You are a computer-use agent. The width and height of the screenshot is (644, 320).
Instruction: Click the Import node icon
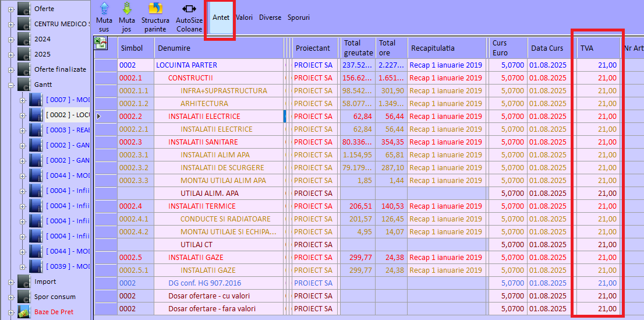(24, 282)
